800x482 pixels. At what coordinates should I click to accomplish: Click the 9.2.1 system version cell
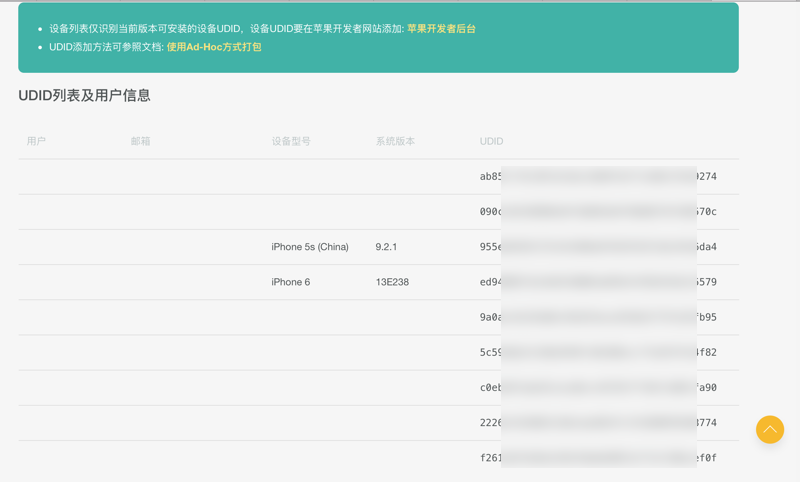386,247
